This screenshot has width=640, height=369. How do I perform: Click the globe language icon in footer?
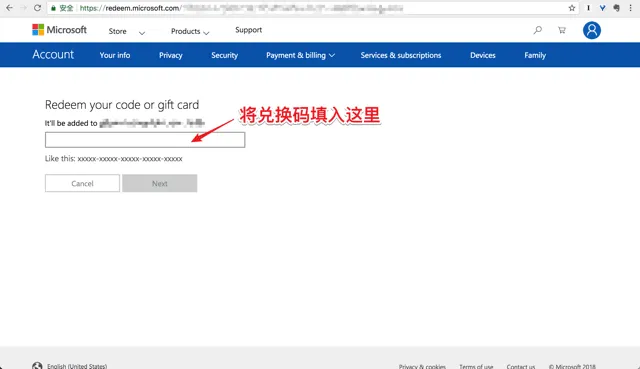tap(37, 366)
